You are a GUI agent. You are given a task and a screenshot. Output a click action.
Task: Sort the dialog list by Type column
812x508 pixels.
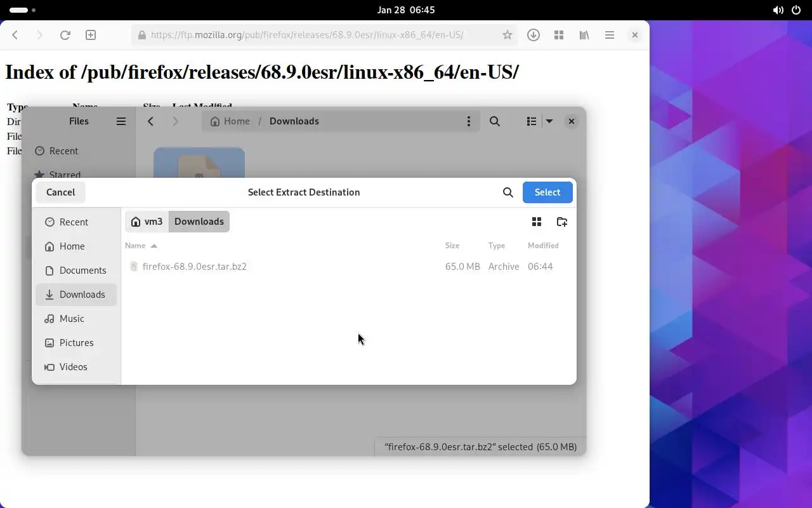[x=497, y=245]
